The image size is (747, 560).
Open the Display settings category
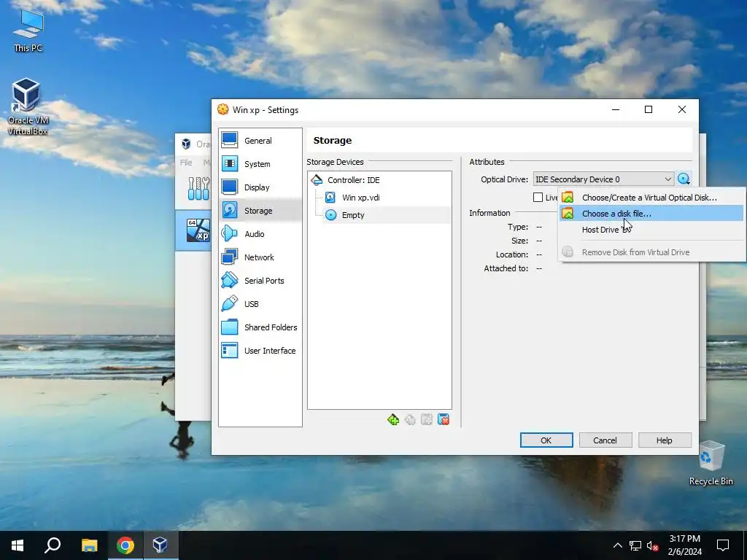260,187
